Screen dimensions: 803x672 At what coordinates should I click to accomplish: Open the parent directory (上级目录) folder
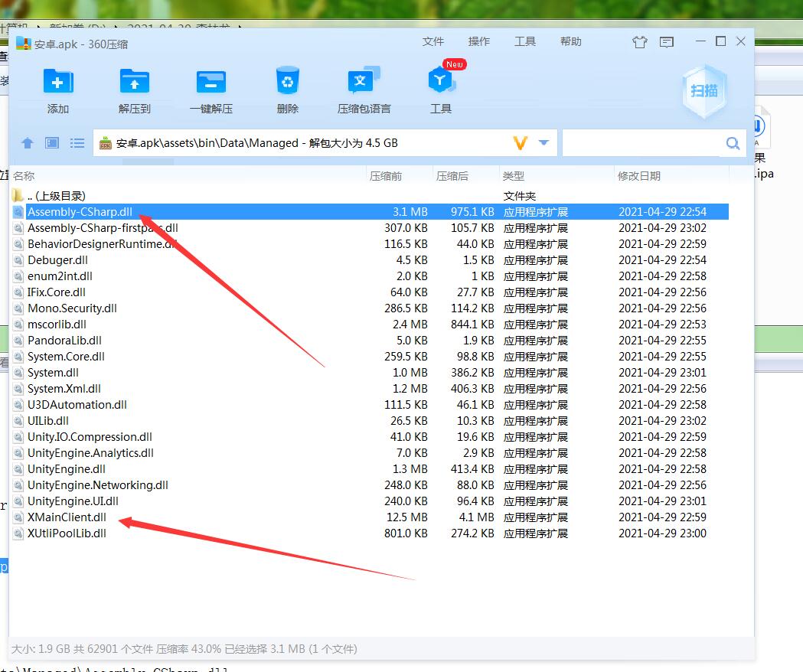click(56, 196)
